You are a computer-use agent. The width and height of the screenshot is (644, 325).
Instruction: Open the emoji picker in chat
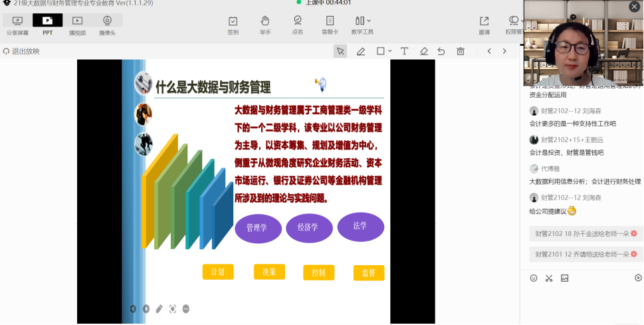point(534,278)
